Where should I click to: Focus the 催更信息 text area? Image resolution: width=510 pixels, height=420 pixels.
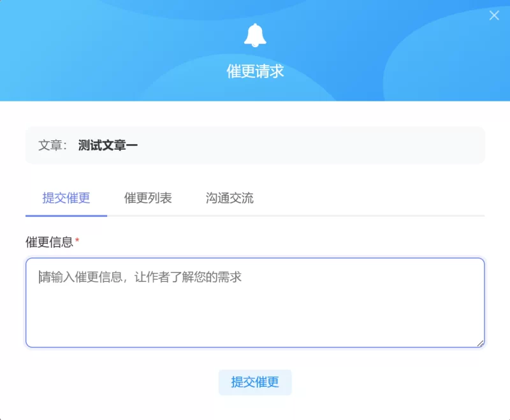[255, 303]
